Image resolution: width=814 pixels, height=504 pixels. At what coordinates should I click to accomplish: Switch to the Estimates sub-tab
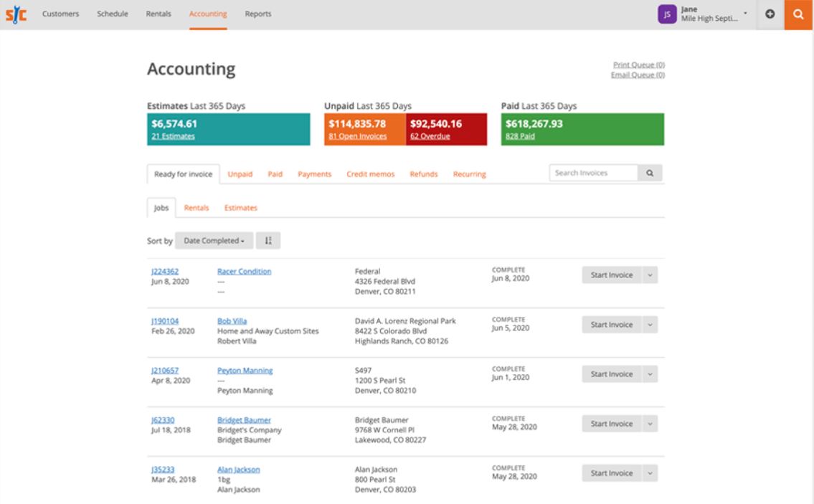(241, 208)
